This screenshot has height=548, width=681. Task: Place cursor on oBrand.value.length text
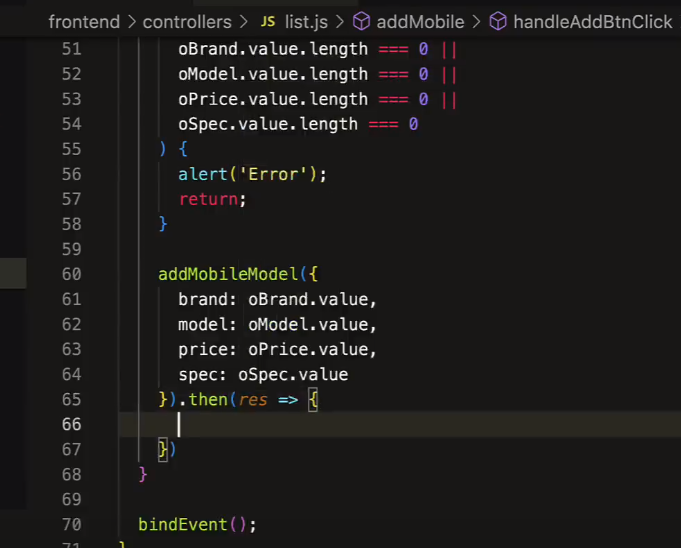273,49
